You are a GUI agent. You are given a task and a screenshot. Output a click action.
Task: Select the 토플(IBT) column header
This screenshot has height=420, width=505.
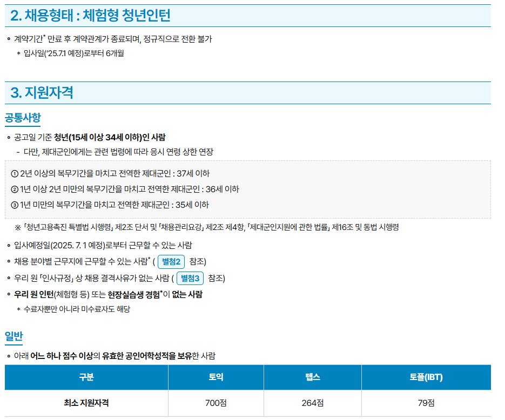[426, 377]
